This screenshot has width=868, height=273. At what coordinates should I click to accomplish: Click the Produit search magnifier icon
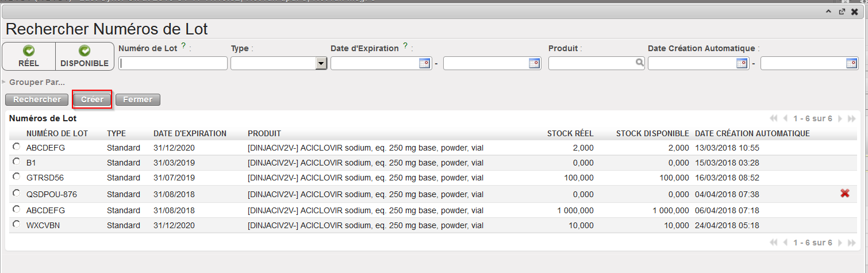(640, 64)
